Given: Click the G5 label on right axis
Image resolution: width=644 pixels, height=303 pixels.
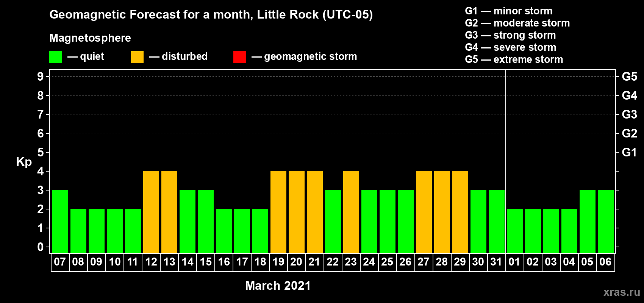Looking at the screenshot, I should click(x=629, y=77).
